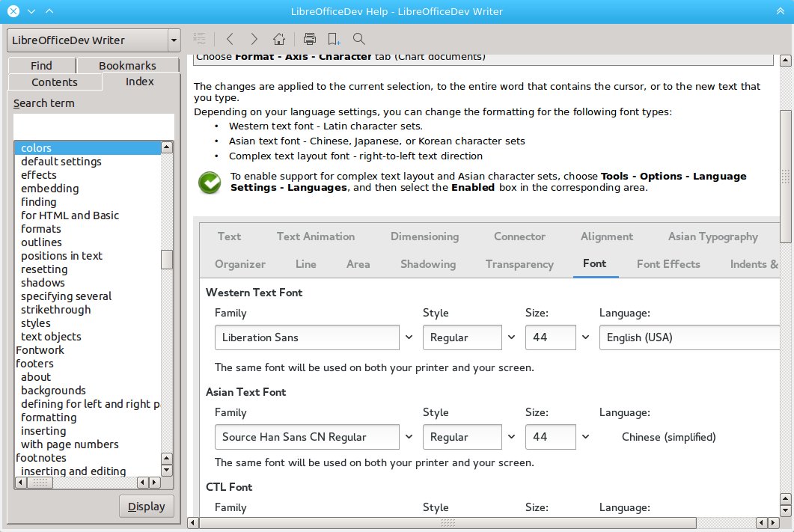
Task: Expand the Western font Size dropdown arrow
Action: point(585,337)
